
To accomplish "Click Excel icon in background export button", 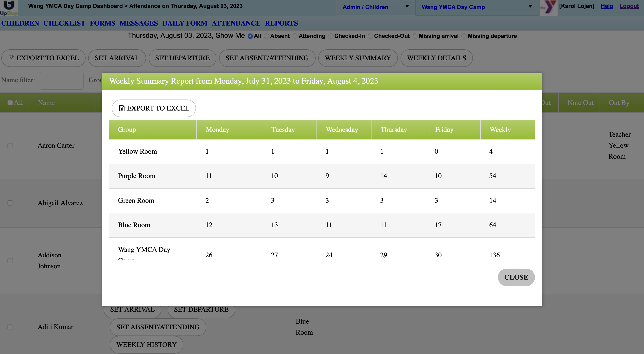I will point(11,58).
